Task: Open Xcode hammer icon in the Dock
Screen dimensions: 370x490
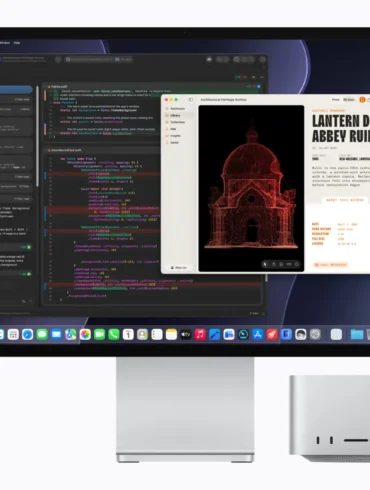Action: coord(214,334)
